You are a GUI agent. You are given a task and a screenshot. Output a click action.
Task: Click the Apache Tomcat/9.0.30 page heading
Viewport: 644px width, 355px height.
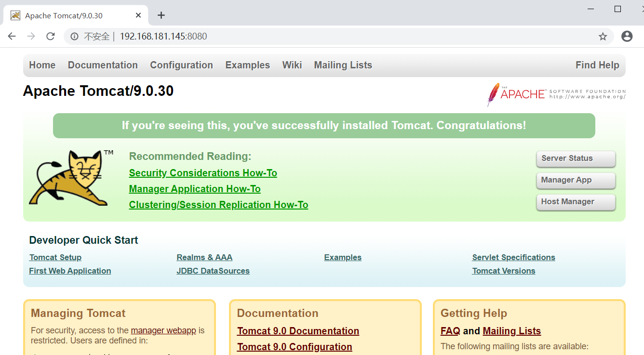(x=98, y=91)
